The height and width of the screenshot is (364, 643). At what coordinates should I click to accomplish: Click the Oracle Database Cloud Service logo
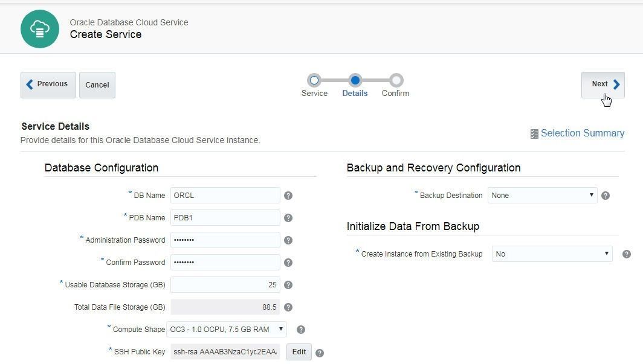pyautogui.click(x=40, y=29)
